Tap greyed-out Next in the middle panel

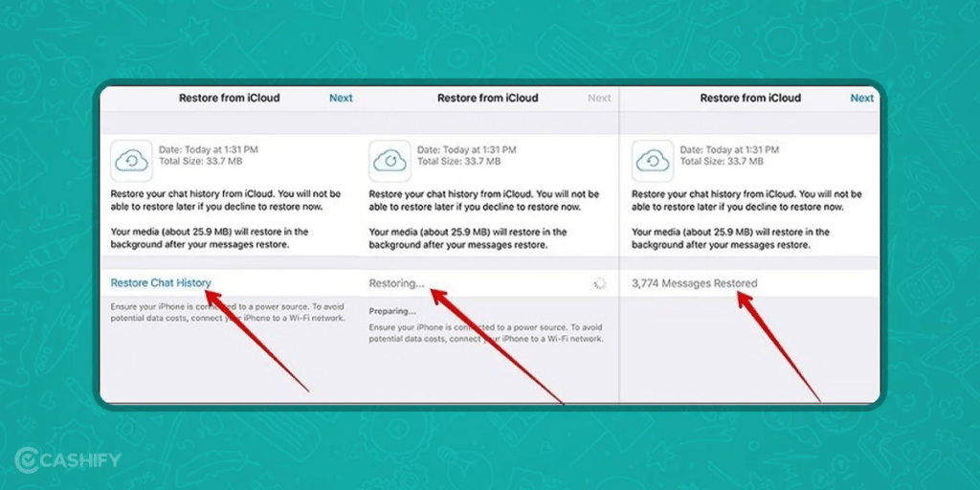point(599,99)
